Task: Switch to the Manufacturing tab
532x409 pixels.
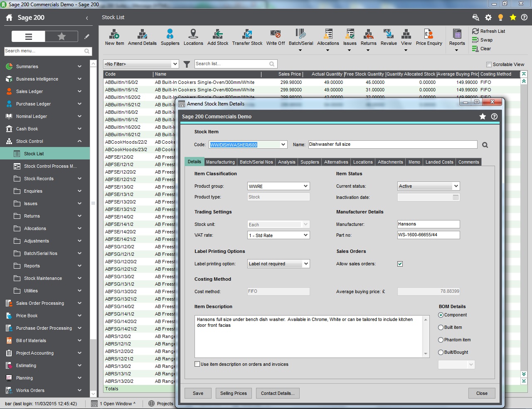Action: coord(220,162)
